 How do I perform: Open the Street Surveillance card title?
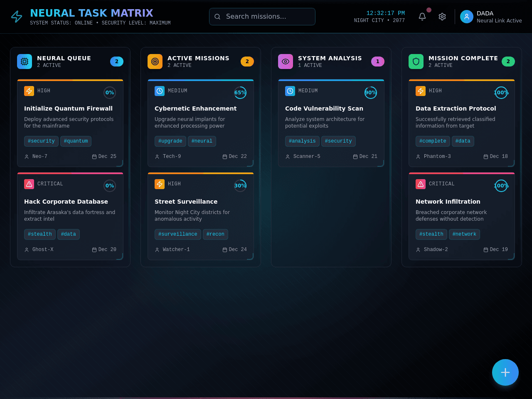[x=186, y=202]
